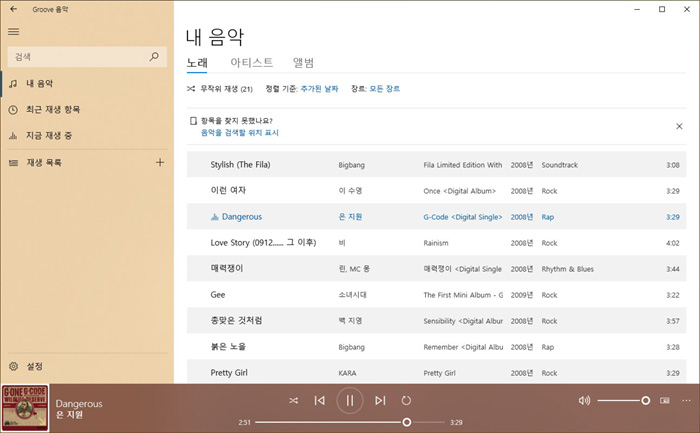Go to the previous track
The image size is (700, 433).
click(x=320, y=401)
